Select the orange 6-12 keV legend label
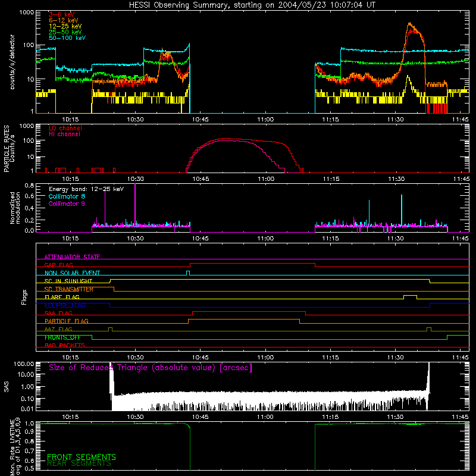The width and height of the screenshot is (476, 476). coord(64,20)
